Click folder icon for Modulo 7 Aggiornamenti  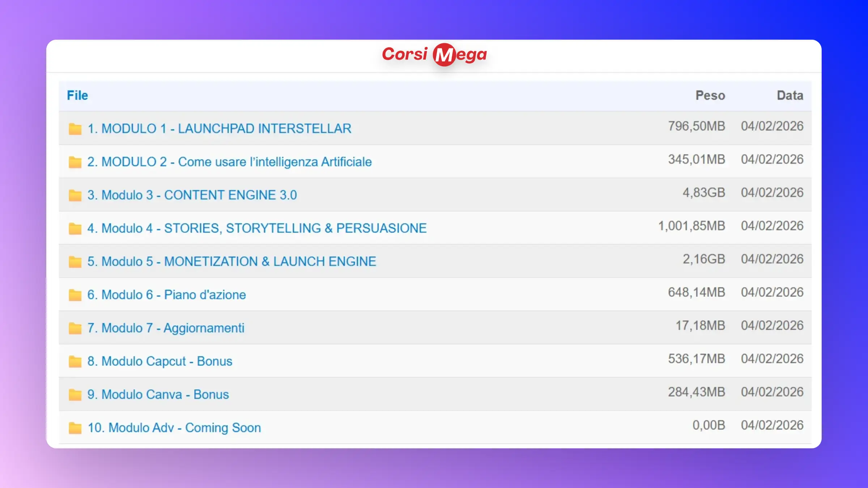[x=75, y=328]
